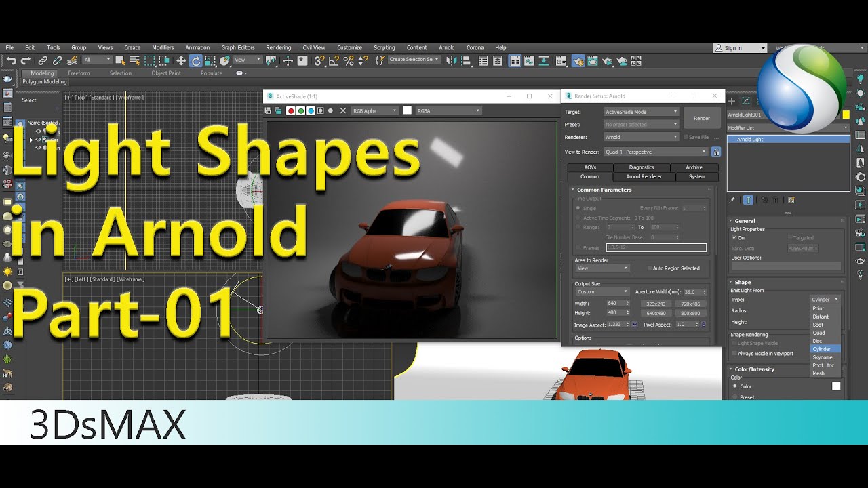Click the light Color white swatch
Image resolution: width=868 pixels, height=488 pixels.
(836, 386)
